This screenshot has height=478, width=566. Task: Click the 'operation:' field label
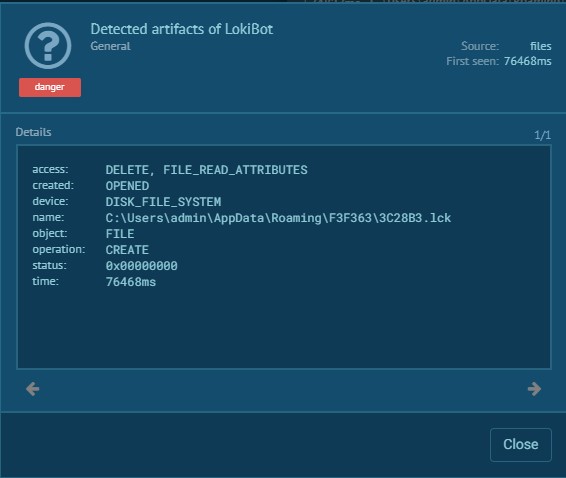(x=59, y=249)
